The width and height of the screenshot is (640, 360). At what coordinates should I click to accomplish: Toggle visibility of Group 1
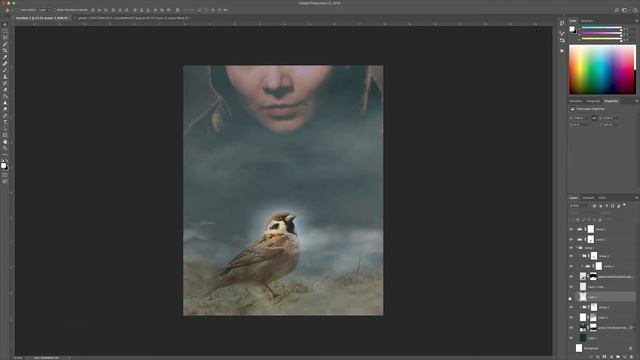571,248
